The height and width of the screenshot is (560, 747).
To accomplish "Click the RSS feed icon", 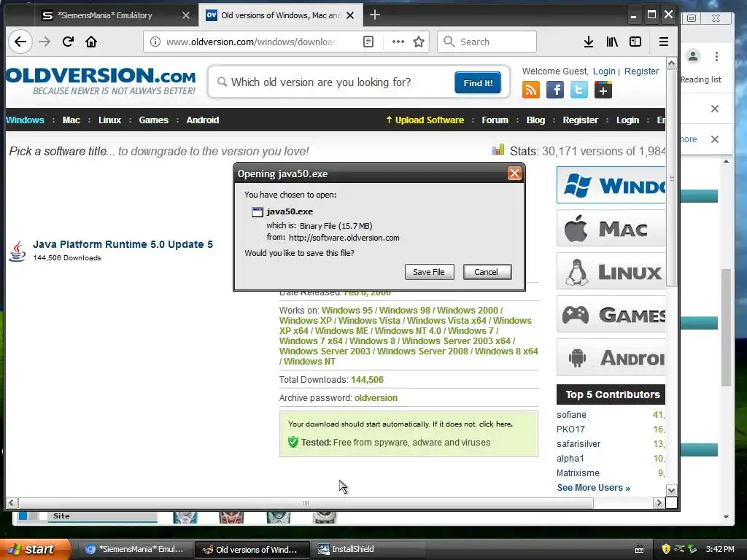I will pyautogui.click(x=531, y=90).
